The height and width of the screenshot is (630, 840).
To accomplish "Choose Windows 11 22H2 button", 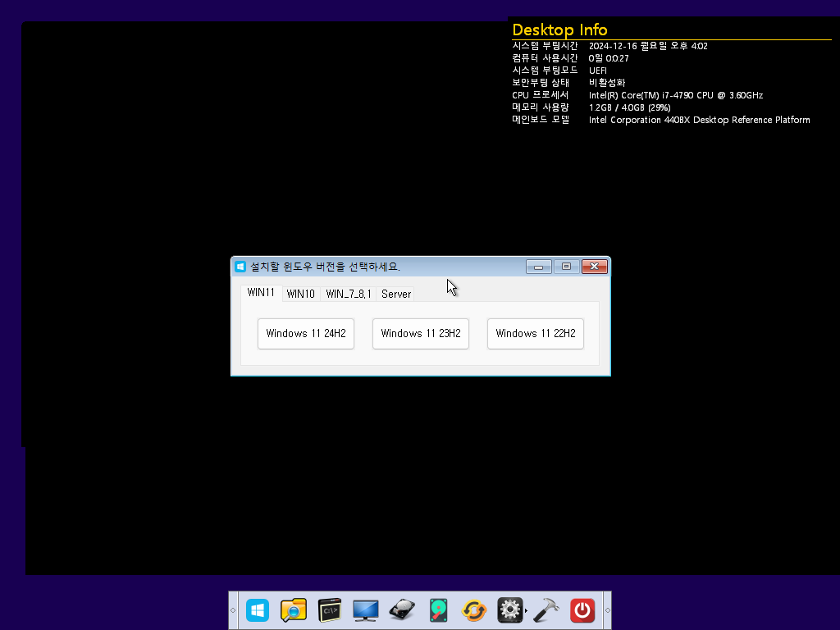I will [535, 334].
